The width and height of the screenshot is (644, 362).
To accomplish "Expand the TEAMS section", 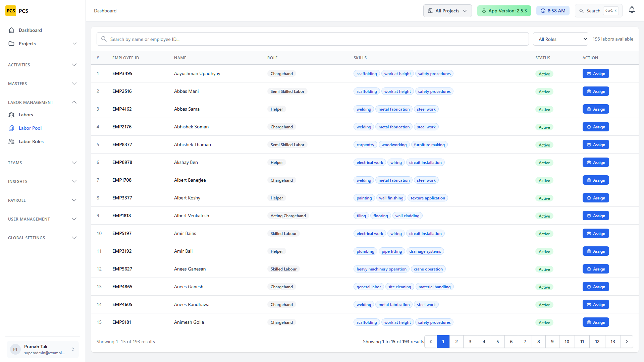I will click(43, 163).
